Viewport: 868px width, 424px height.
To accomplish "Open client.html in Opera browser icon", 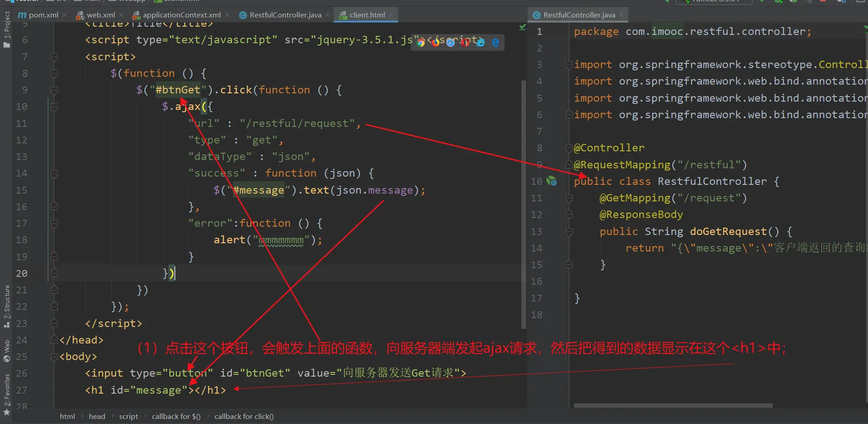I will pyautogui.click(x=465, y=43).
